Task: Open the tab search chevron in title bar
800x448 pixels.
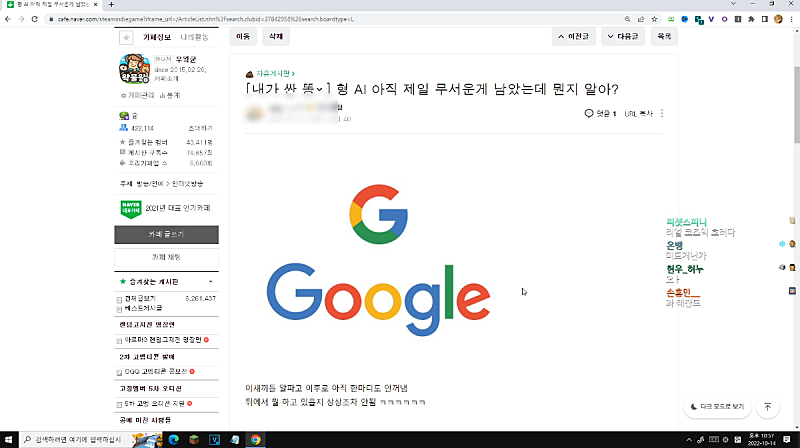Action: tap(733, 4)
